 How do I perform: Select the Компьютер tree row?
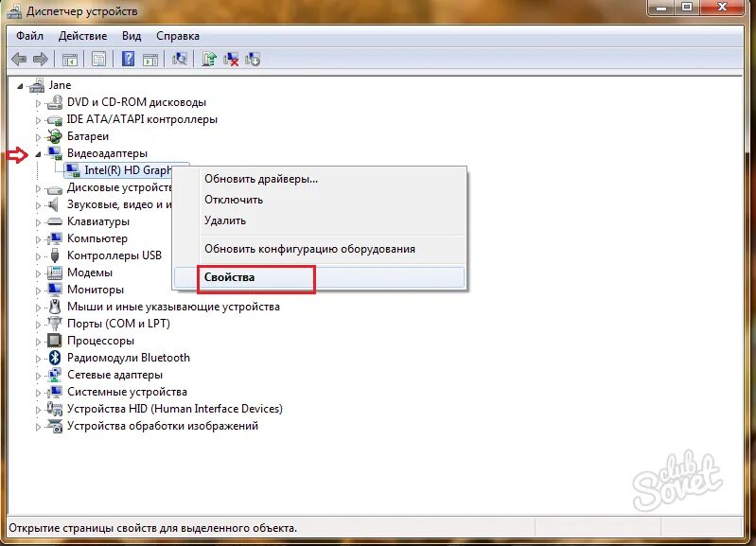click(x=97, y=238)
